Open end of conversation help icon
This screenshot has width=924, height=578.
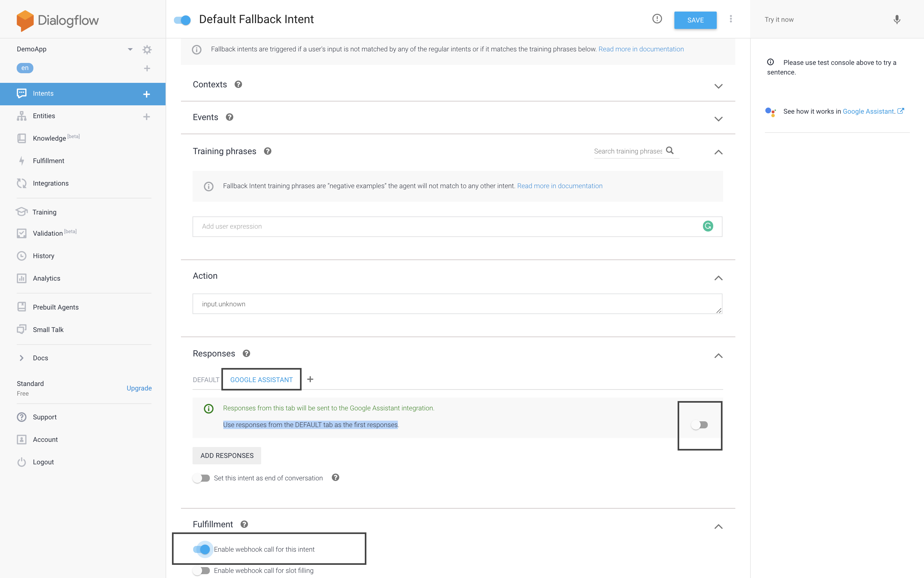(335, 477)
